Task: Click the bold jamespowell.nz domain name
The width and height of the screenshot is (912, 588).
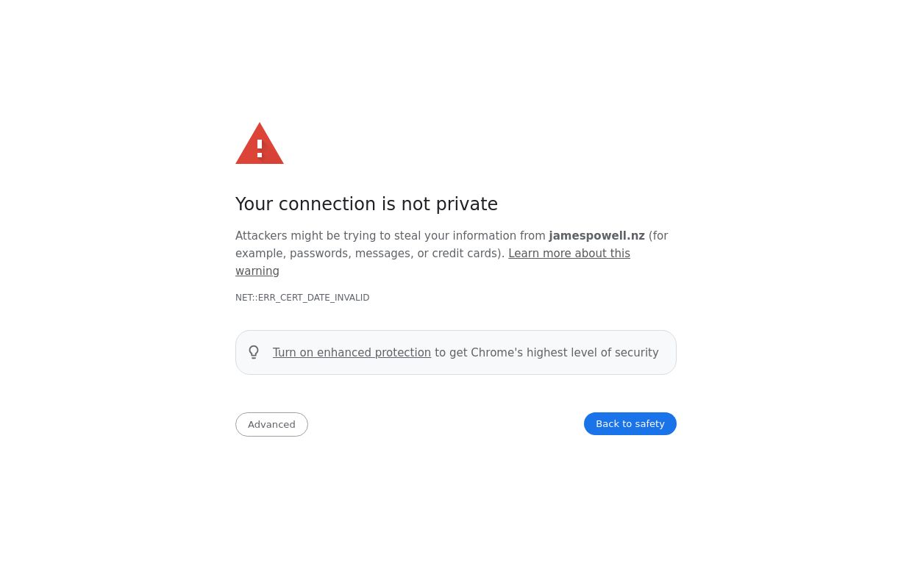Action: [596, 236]
